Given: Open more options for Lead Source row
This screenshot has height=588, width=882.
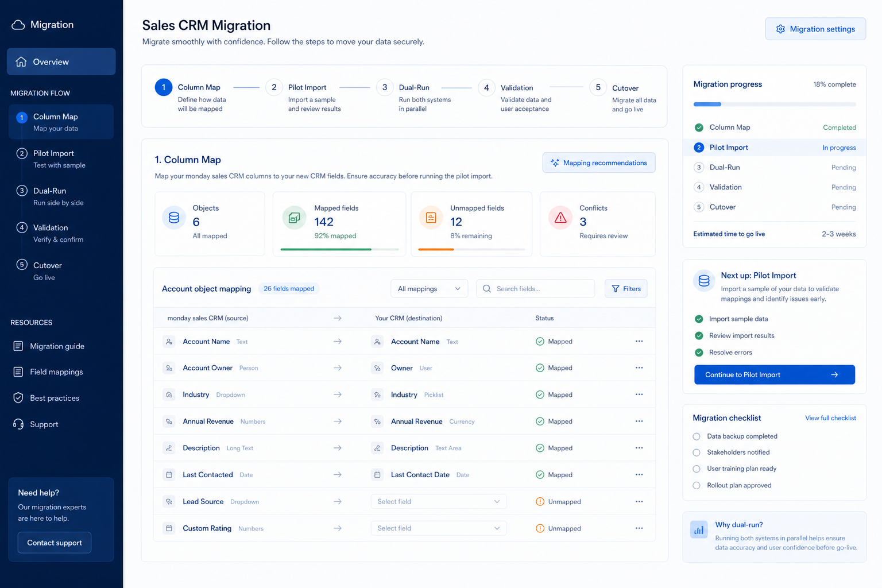Looking at the screenshot, I should [639, 501].
